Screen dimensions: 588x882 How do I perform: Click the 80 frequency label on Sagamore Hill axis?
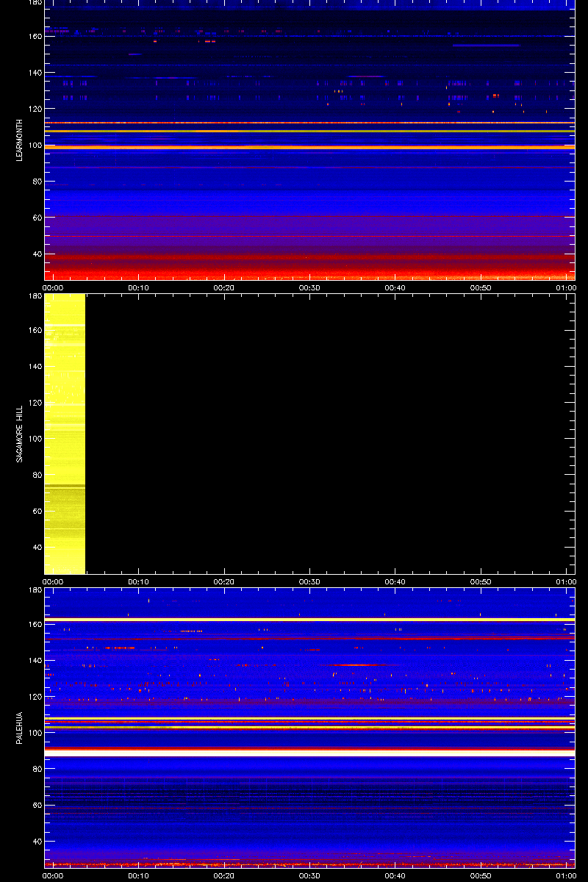point(36,476)
